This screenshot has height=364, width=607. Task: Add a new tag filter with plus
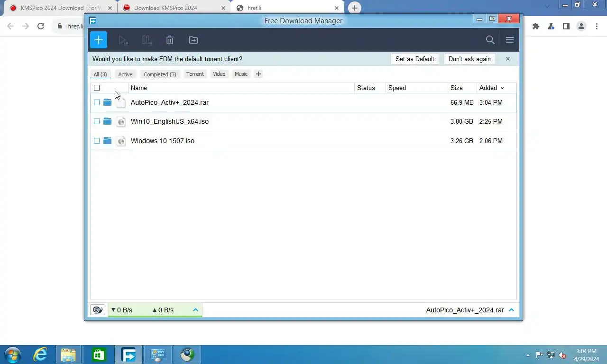258,74
